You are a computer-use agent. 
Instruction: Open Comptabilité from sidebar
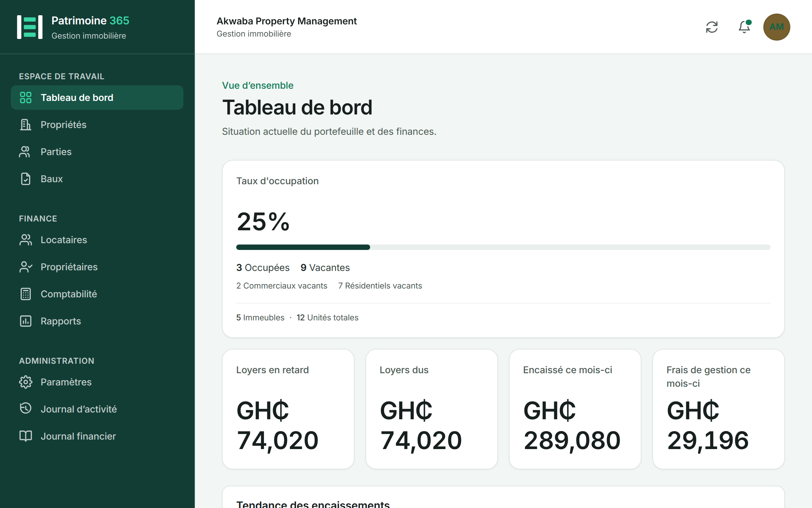click(97, 294)
